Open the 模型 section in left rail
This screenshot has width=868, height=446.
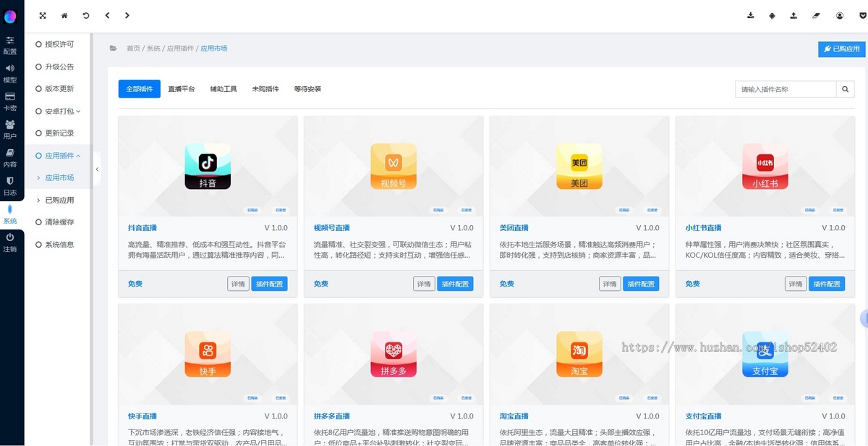[x=10, y=73]
